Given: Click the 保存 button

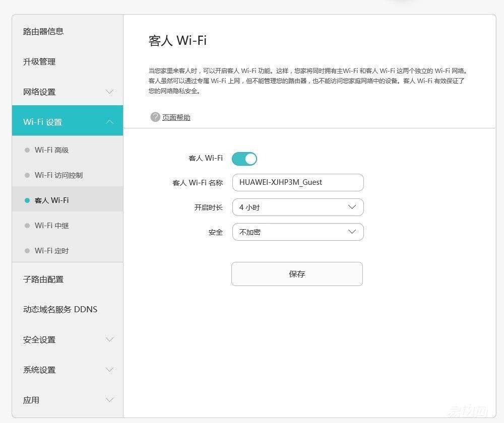Looking at the screenshot, I should pos(297,274).
